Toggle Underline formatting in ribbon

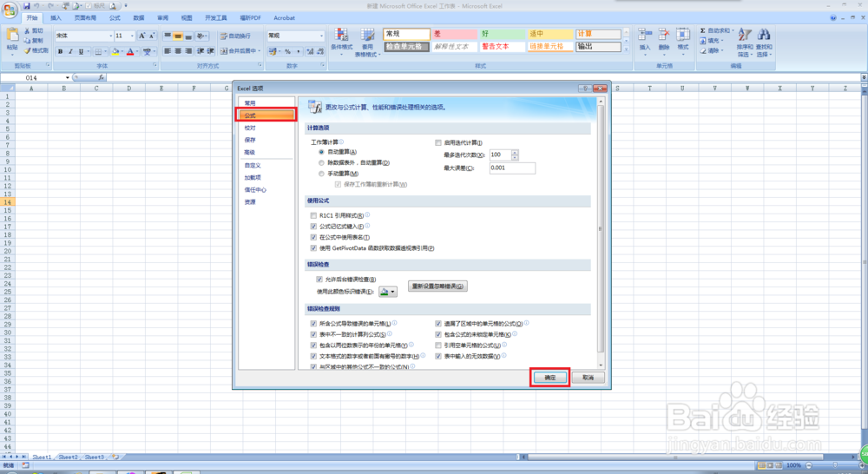[x=81, y=51]
